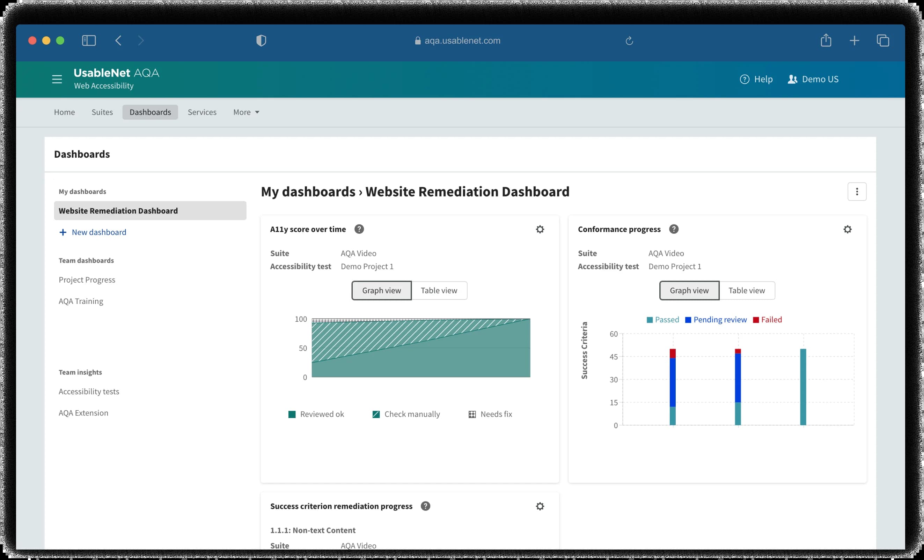Open the dashboard three-dot options menu
This screenshot has width=924, height=560.
tap(857, 192)
